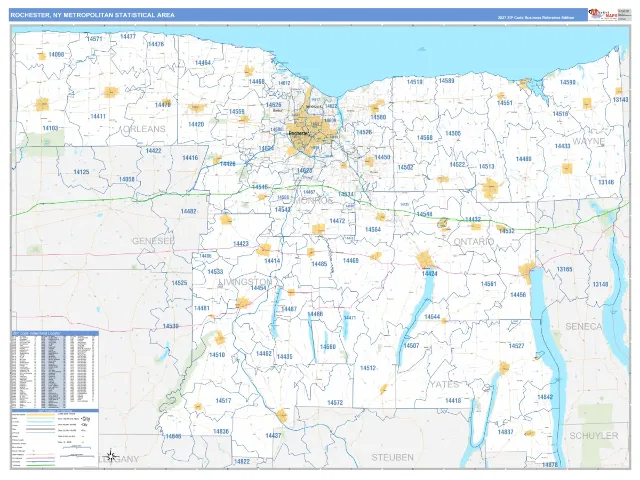Click ZIP code label 14544
This screenshot has width=640, height=480.
click(x=432, y=317)
